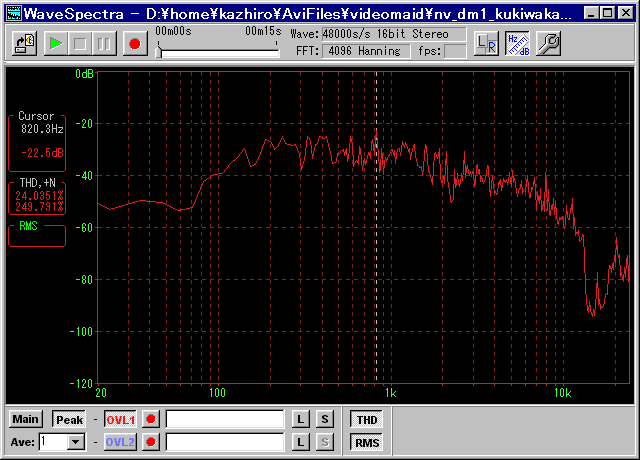
Task: Click the OVL1 overlay text field
Action: 225,419
